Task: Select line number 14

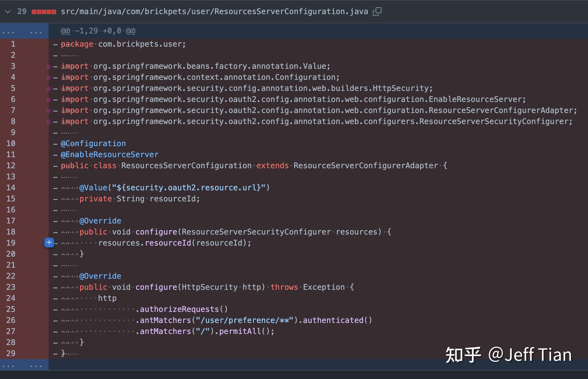Action: [x=11, y=188]
